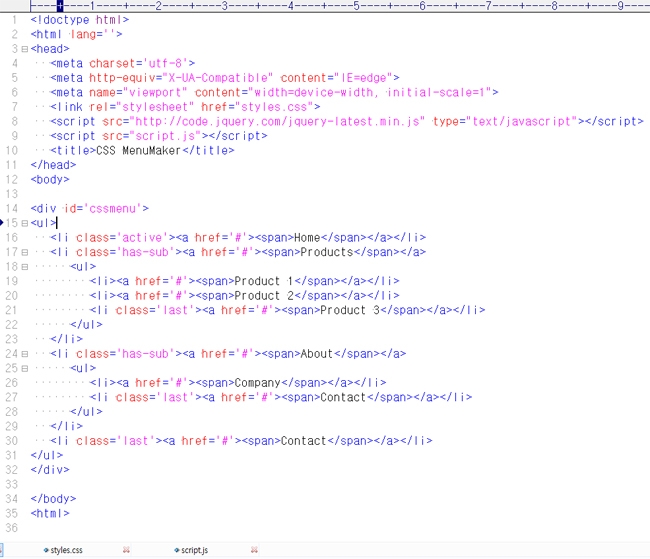Switch to the styles.css document tab

(66, 550)
